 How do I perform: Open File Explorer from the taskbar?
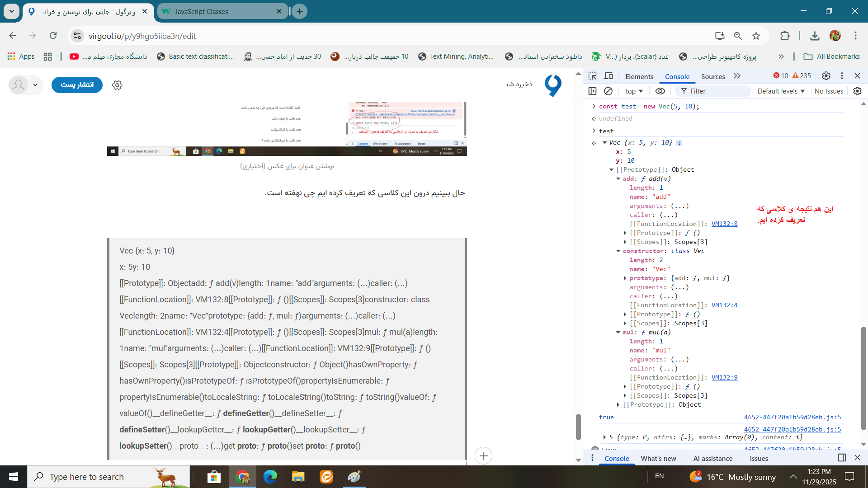(298, 477)
